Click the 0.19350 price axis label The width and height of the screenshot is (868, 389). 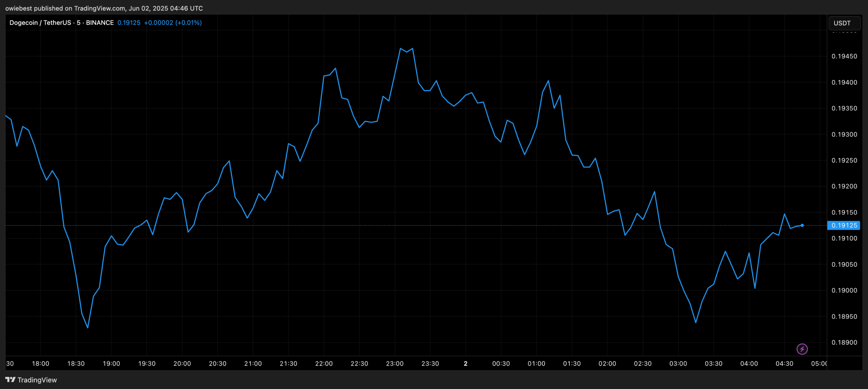pos(844,108)
